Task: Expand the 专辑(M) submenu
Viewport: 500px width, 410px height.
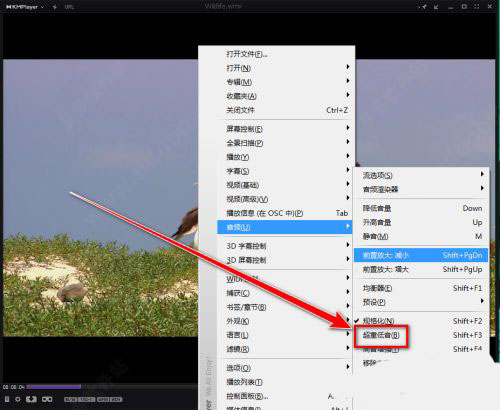Action: click(x=286, y=82)
